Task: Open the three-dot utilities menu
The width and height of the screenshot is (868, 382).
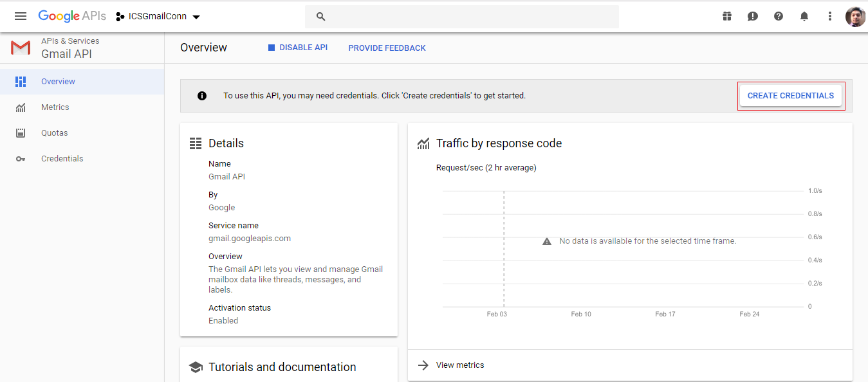Action: [x=830, y=16]
